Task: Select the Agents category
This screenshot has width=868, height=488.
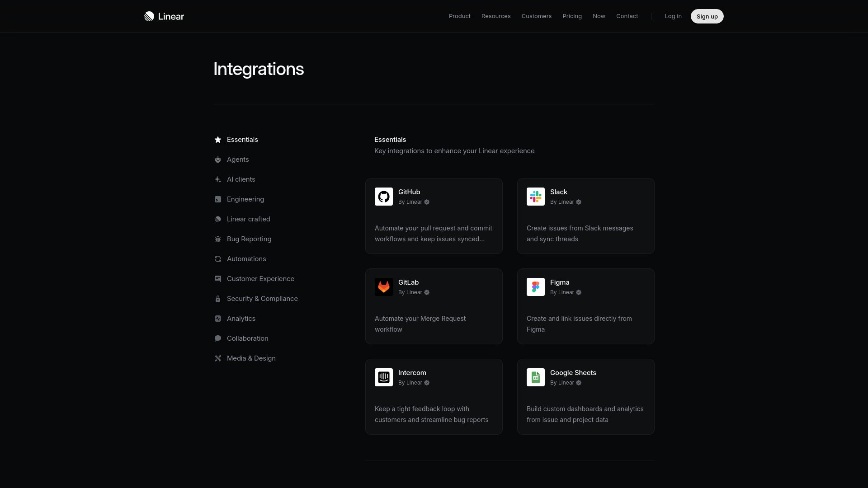Action: [x=238, y=160]
